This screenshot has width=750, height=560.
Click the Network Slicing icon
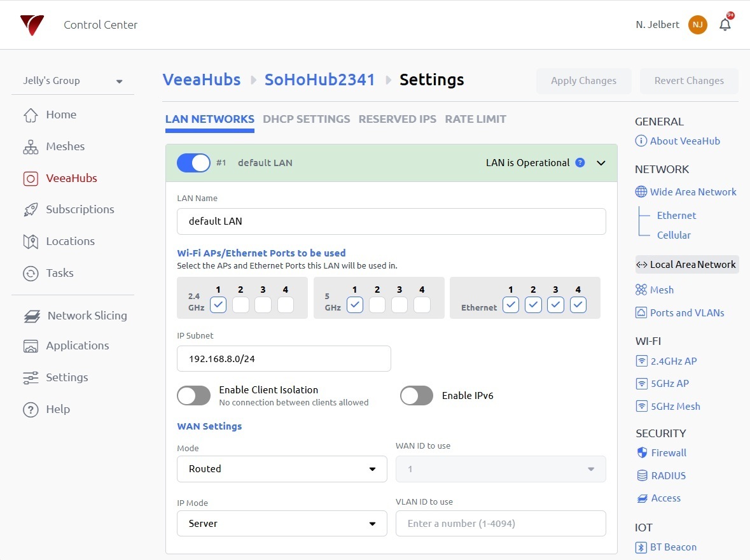32,316
